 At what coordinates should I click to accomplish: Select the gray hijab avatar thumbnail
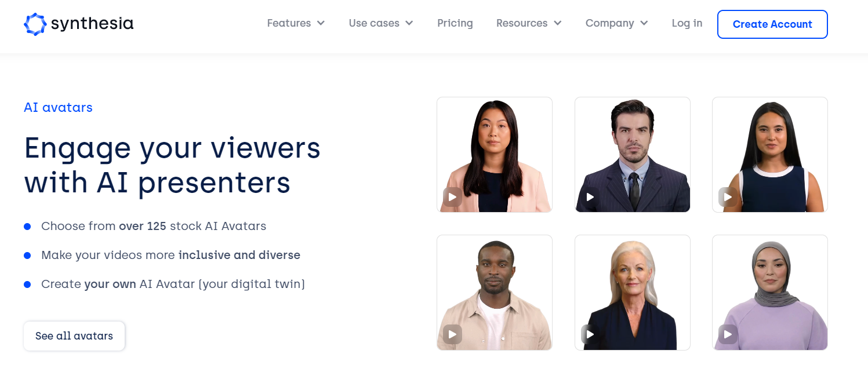pyautogui.click(x=770, y=293)
